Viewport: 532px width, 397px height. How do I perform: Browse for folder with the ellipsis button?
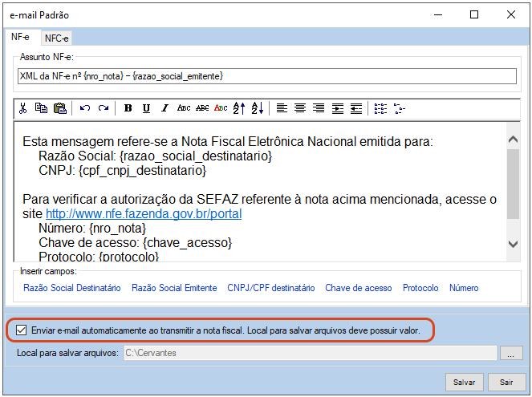click(x=510, y=353)
